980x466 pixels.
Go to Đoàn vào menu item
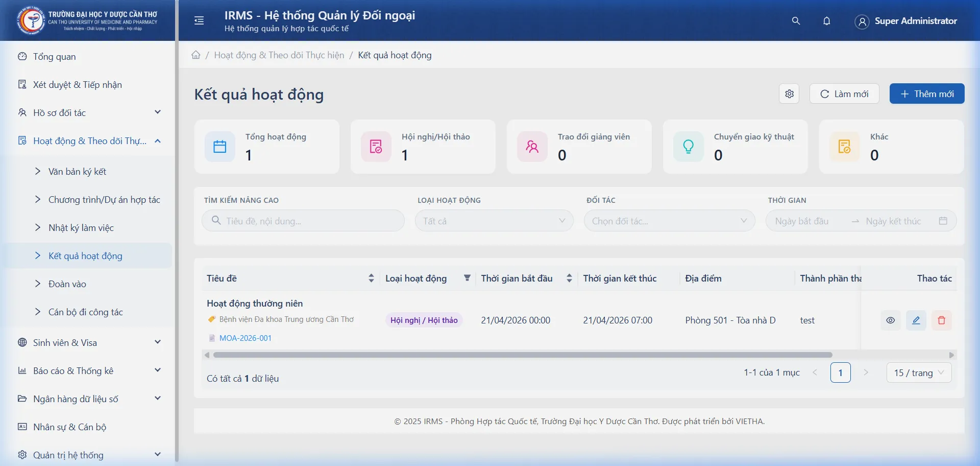67,284
